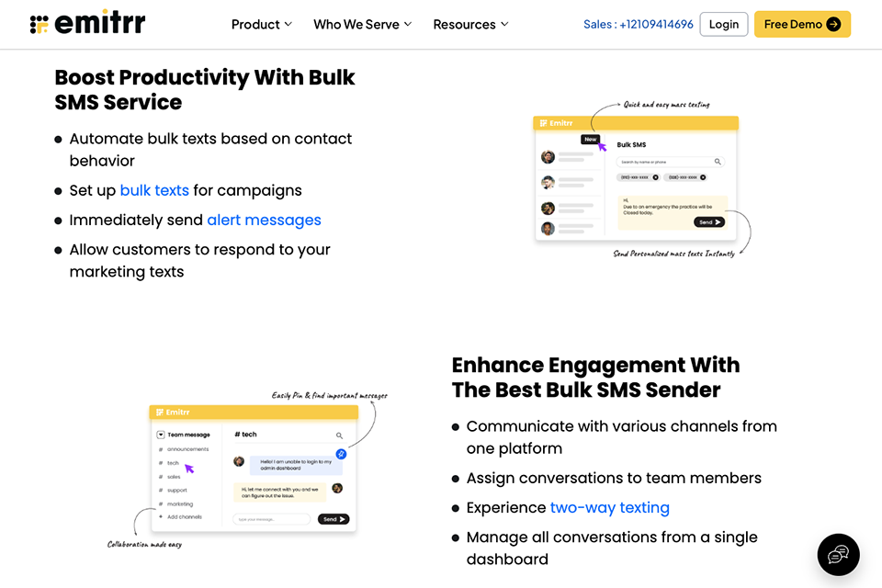
Task: Click the magnifier icon in tech channel illustration
Action: coord(339,435)
